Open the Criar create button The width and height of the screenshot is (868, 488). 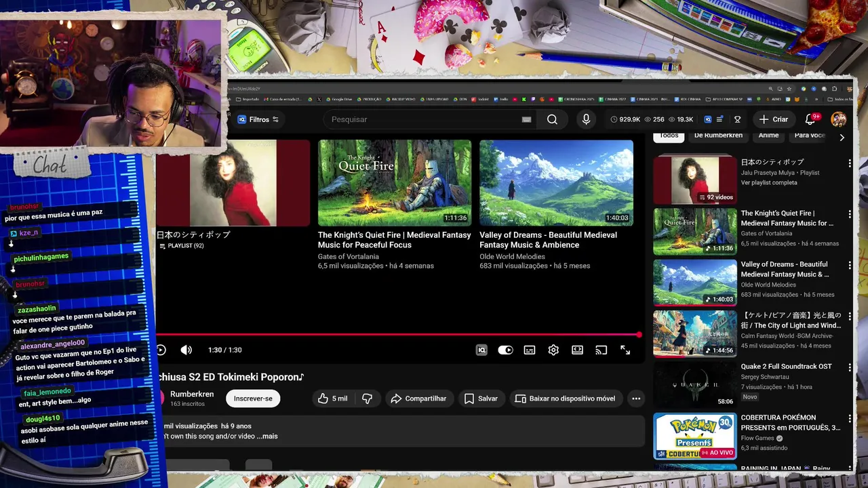click(774, 119)
